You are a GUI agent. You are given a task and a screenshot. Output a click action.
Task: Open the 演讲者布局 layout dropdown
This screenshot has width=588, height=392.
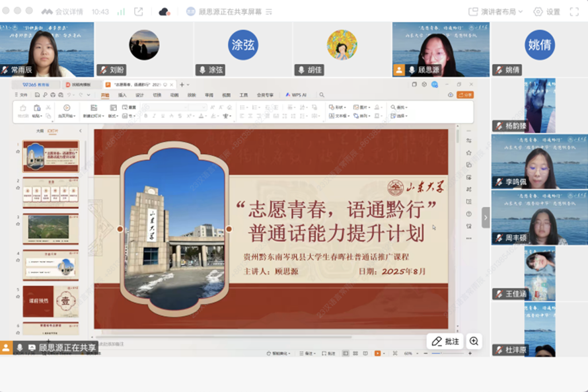(x=496, y=12)
